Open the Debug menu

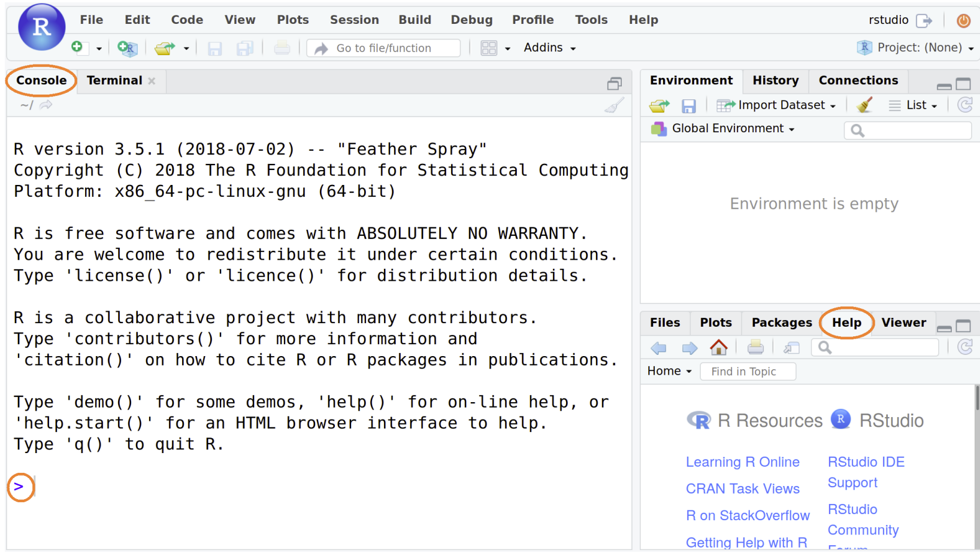coord(471,20)
